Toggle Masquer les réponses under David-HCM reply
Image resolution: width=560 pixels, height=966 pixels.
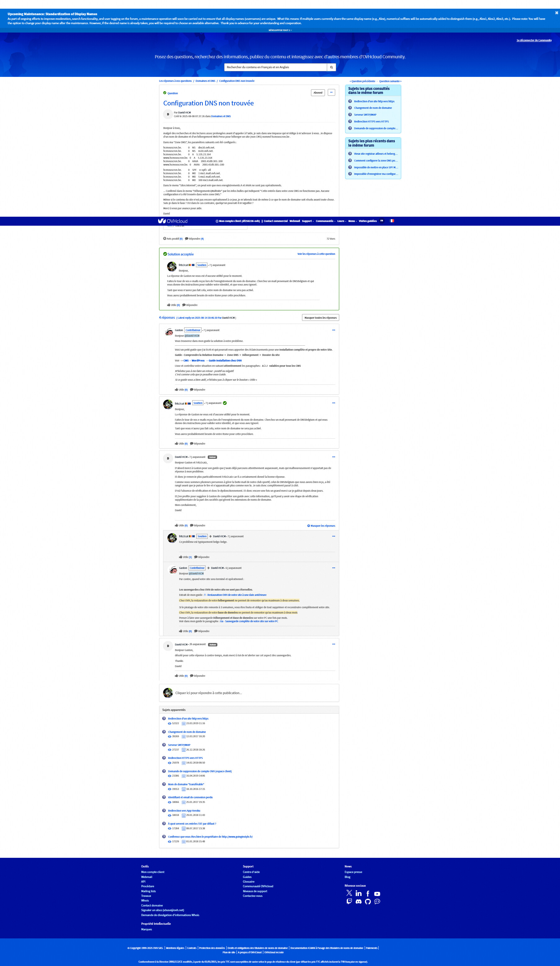tap(321, 526)
